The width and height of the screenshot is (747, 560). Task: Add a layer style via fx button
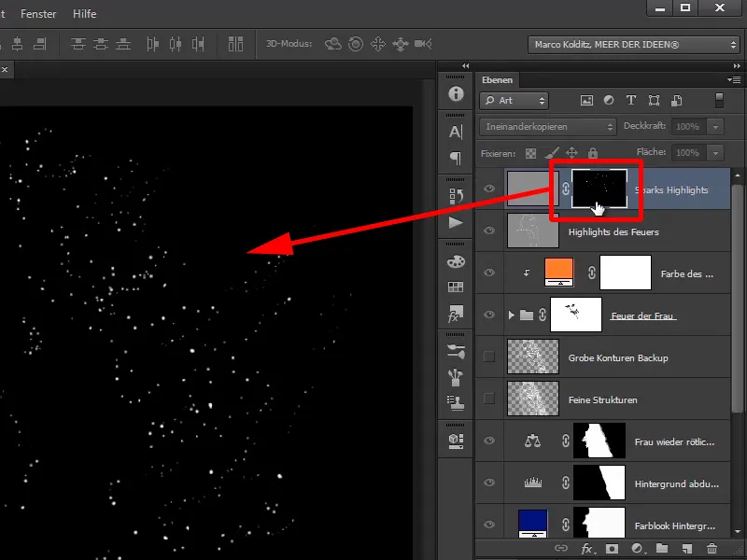click(587, 549)
